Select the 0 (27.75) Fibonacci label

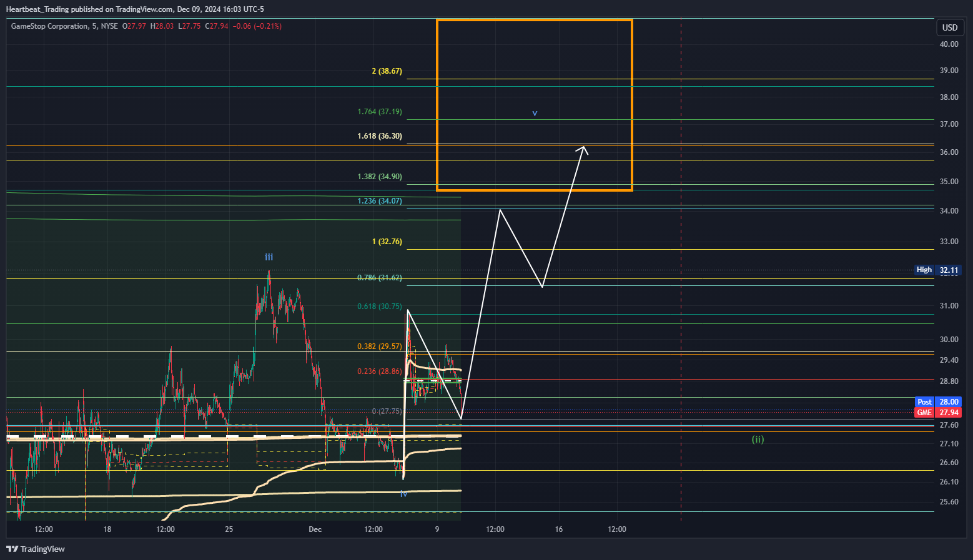[387, 411]
